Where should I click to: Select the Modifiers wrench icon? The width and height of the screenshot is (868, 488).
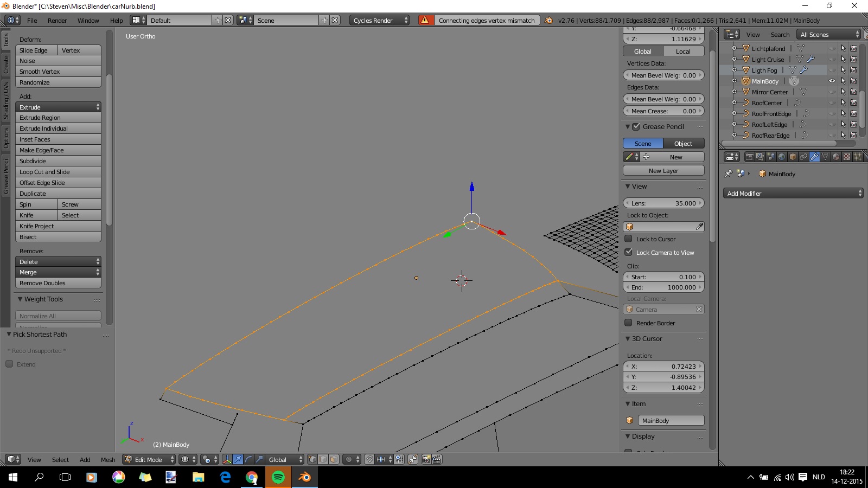point(814,157)
